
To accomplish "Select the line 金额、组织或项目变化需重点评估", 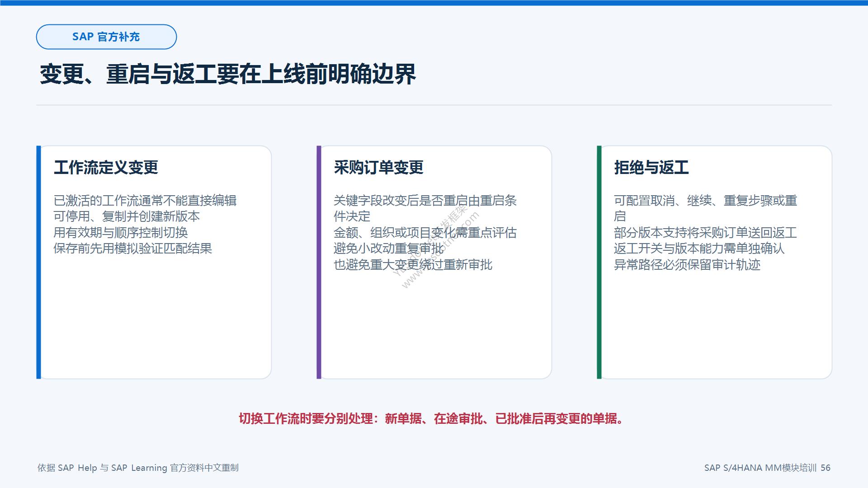I will [425, 233].
